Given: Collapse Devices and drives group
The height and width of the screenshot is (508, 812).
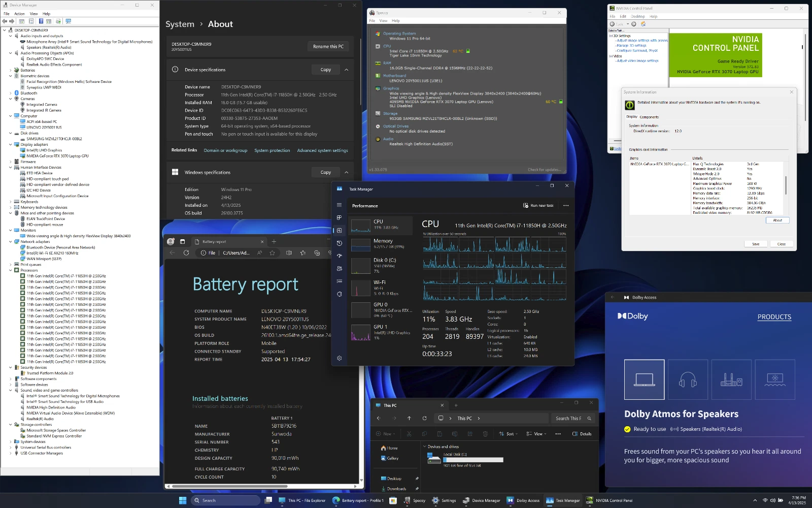Looking at the screenshot, I should pyautogui.click(x=425, y=447).
